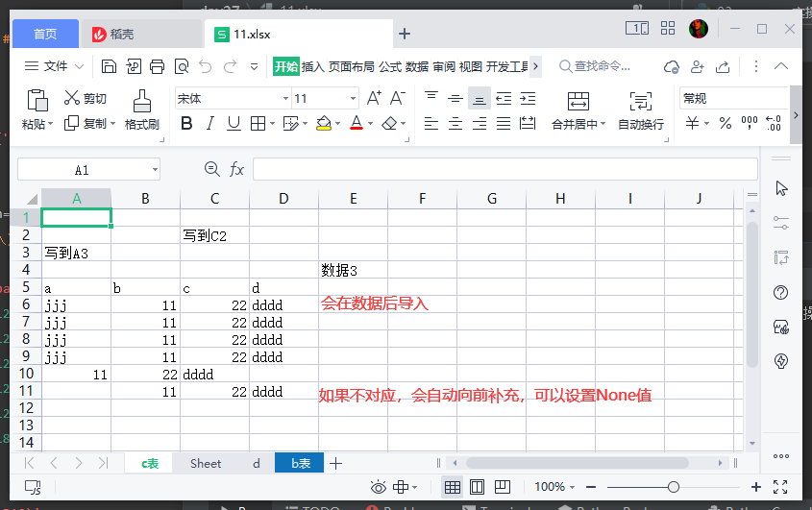The width and height of the screenshot is (812, 510).
Task: Add a new worksheet with plus
Action: tap(335, 463)
